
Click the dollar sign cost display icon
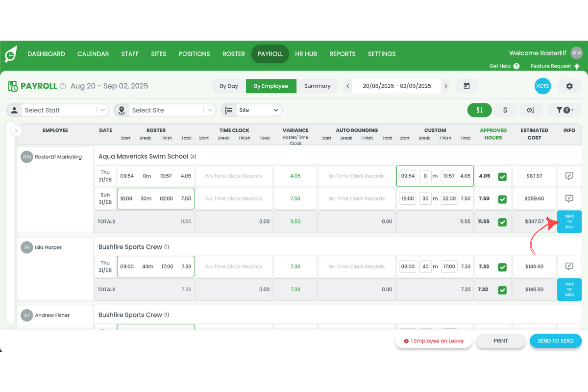[505, 110]
